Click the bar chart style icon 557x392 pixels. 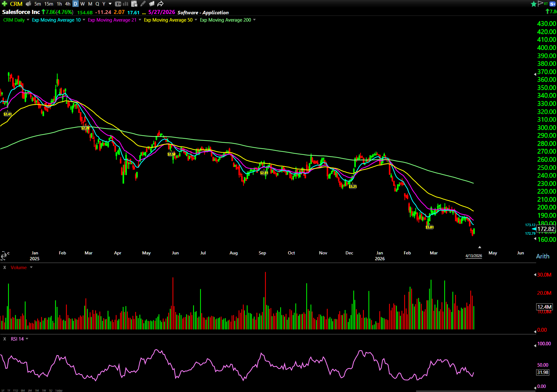tap(126, 4)
